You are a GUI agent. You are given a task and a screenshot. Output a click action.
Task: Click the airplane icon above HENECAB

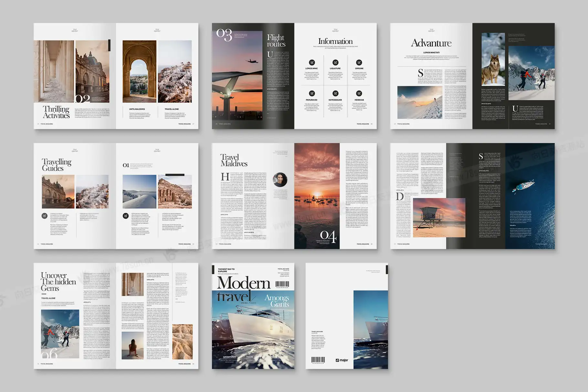click(359, 94)
